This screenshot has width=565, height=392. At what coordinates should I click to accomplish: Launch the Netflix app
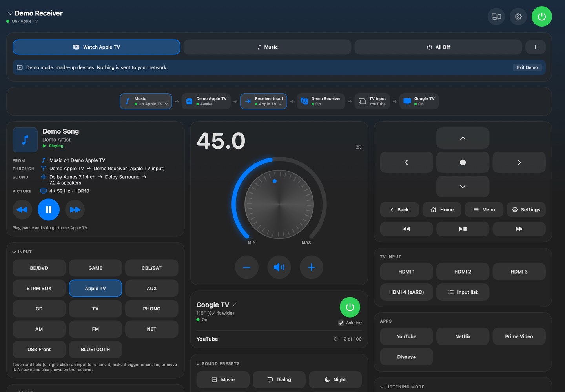tap(463, 336)
